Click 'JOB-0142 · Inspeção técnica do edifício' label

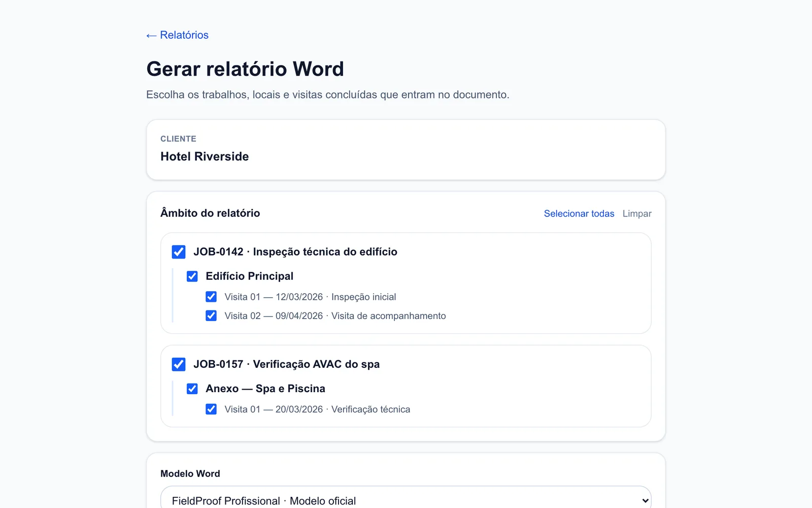[295, 252]
